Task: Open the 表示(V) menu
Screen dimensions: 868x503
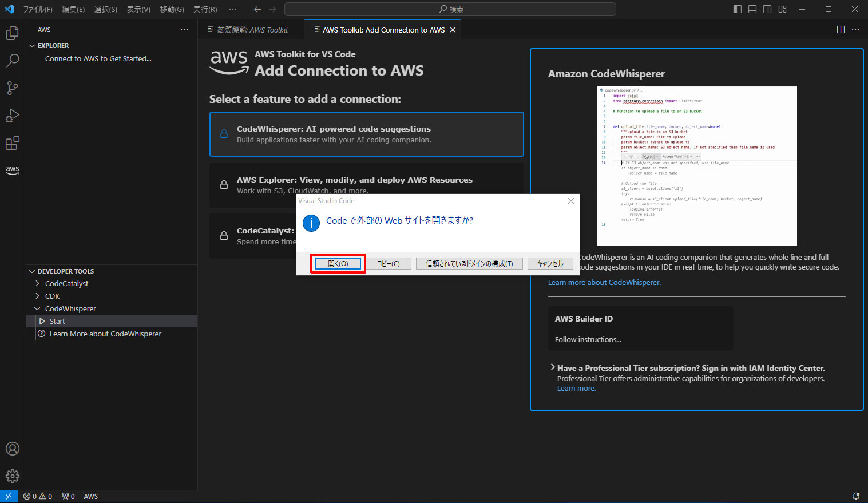Action: click(x=138, y=9)
